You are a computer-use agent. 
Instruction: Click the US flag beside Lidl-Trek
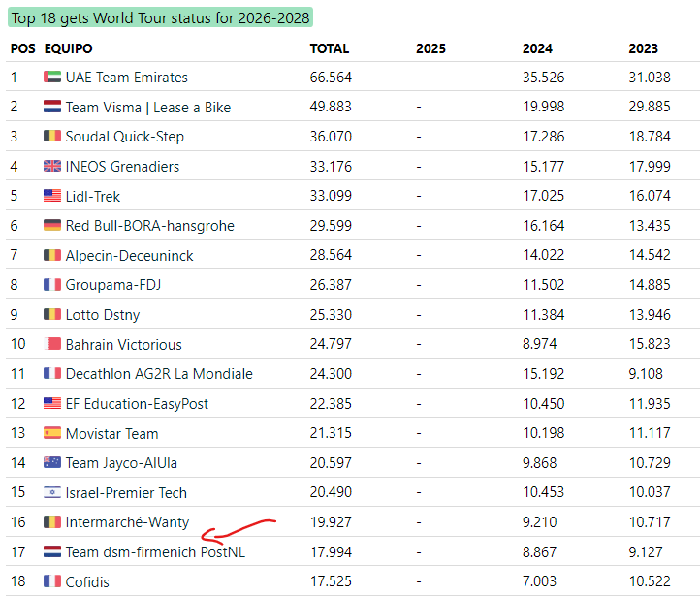(52, 196)
